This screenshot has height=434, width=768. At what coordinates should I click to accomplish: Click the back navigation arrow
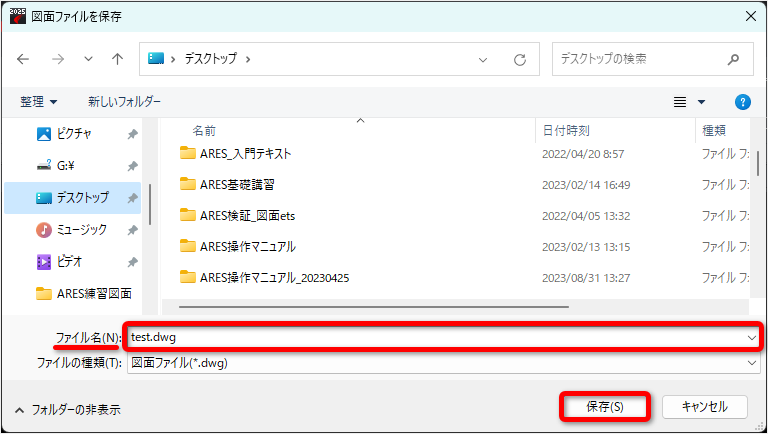point(23,59)
